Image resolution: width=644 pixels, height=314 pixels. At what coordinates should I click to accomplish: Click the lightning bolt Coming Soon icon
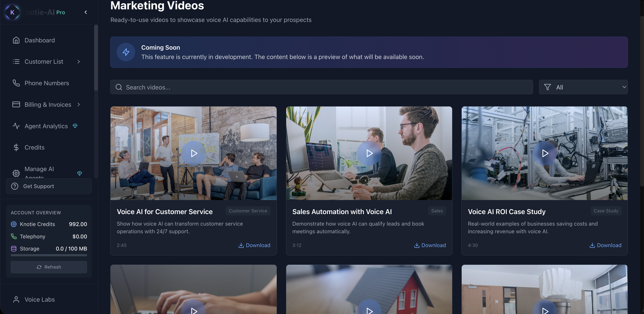point(126,52)
